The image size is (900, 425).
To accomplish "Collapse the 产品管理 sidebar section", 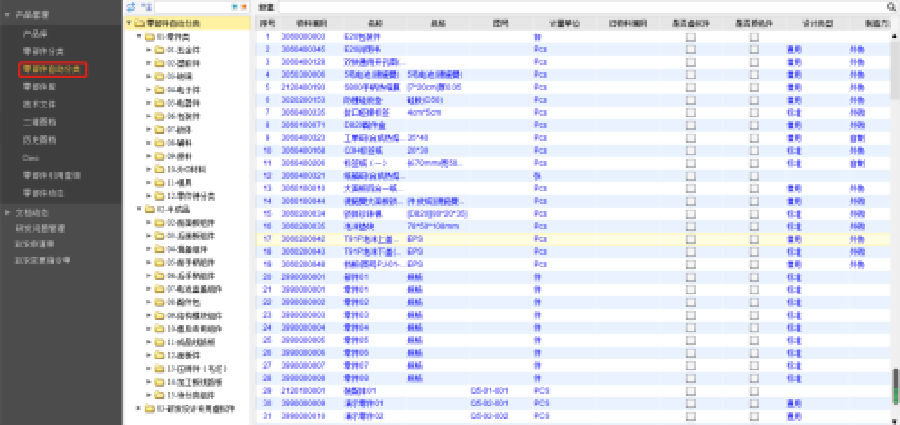I will coord(7,14).
